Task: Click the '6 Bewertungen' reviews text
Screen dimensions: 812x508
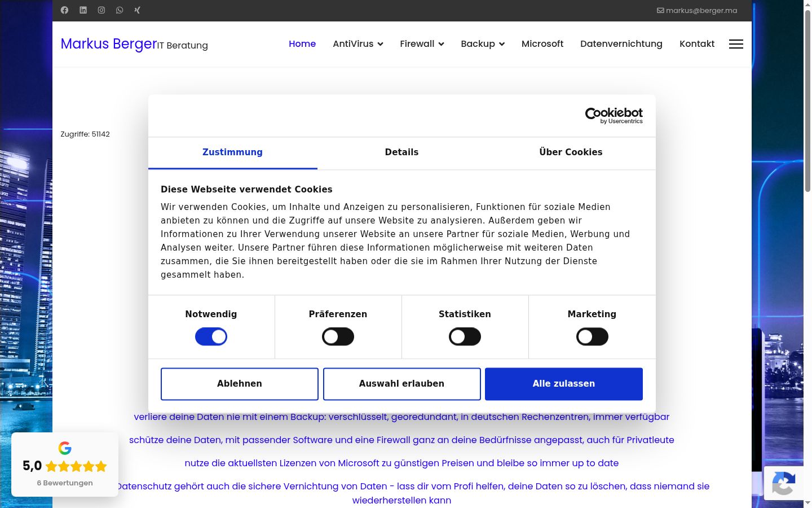Action: [65, 483]
